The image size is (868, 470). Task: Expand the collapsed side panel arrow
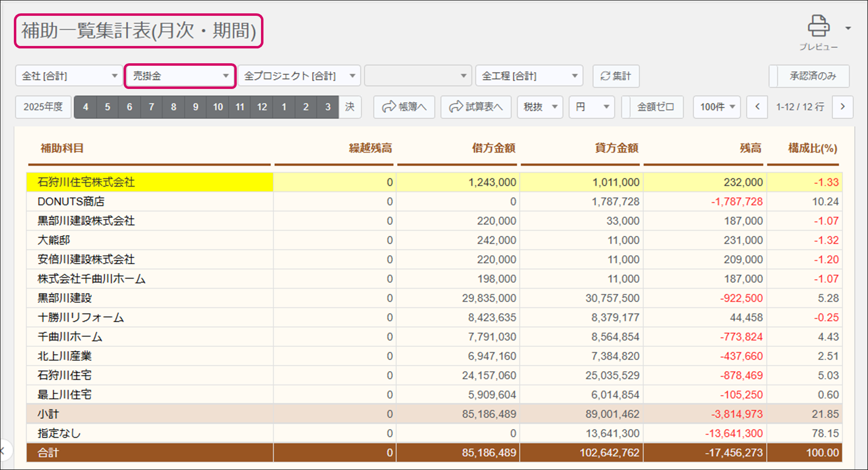[x=3, y=450]
